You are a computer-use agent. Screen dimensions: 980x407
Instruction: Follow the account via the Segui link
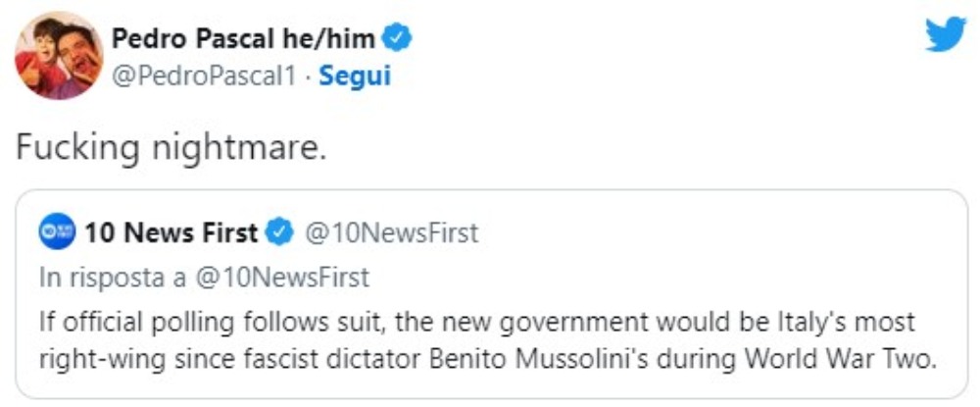point(356,76)
